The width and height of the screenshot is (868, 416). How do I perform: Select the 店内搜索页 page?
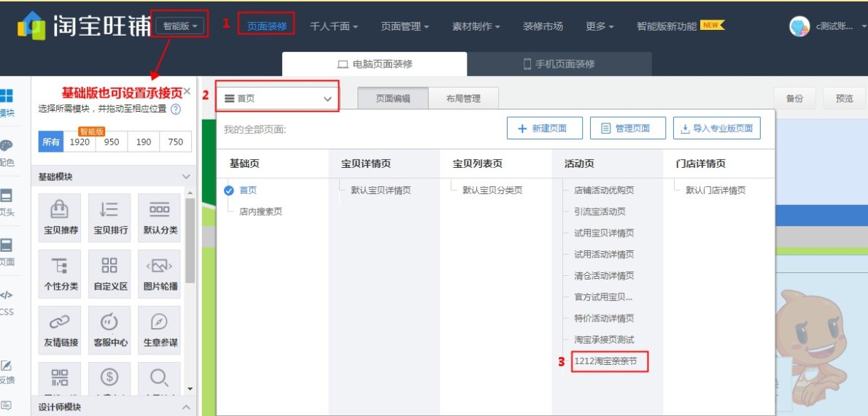pyautogui.click(x=260, y=212)
